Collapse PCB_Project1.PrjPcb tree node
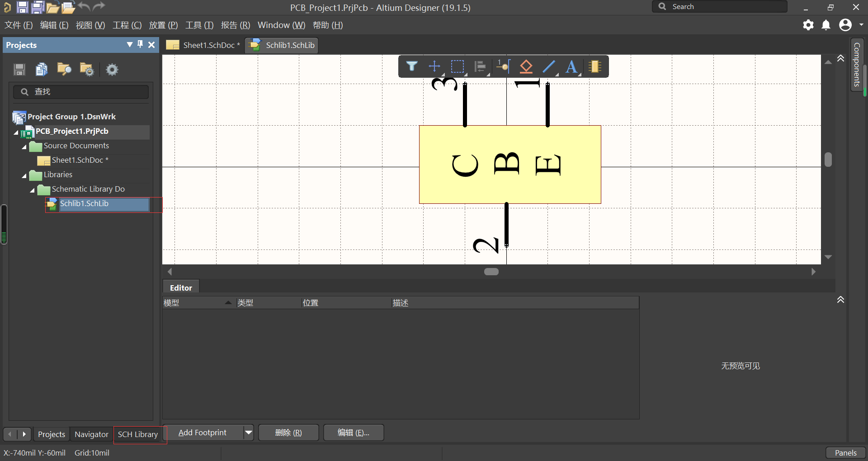The width and height of the screenshot is (868, 461). pyautogui.click(x=16, y=132)
